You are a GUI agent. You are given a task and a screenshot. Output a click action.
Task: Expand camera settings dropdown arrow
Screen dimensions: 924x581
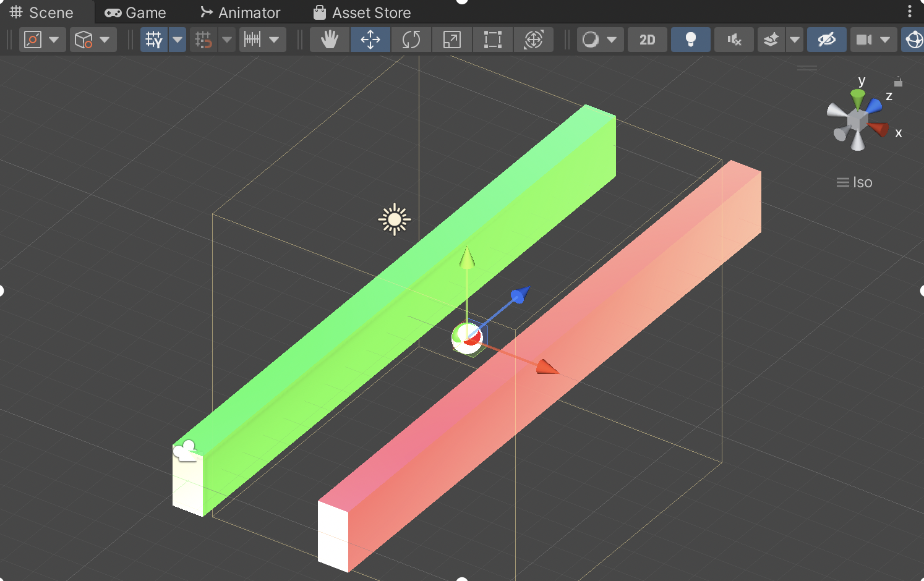pyautogui.click(x=886, y=40)
